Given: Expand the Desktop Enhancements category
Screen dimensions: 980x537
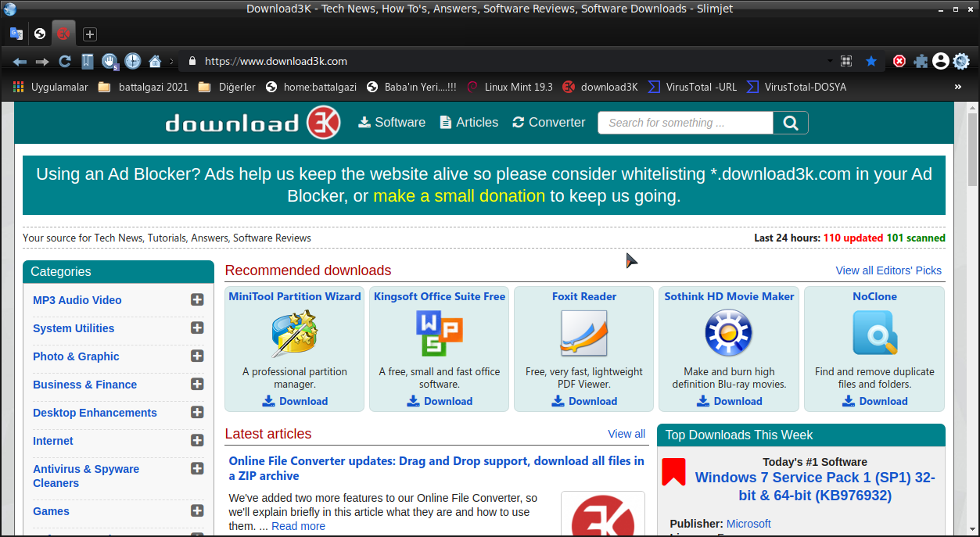Looking at the screenshot, I should 197,412.
